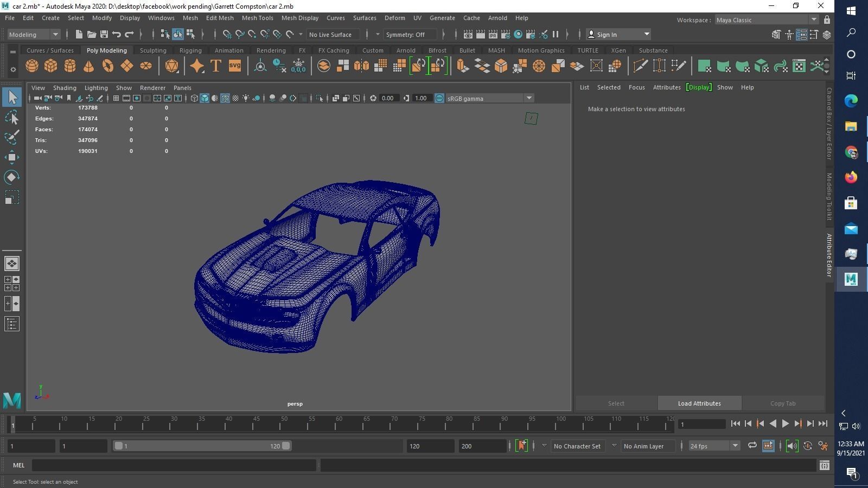
Task: Click the playback range slider bar
Action: pyautogui.click(x=202, y=446)
